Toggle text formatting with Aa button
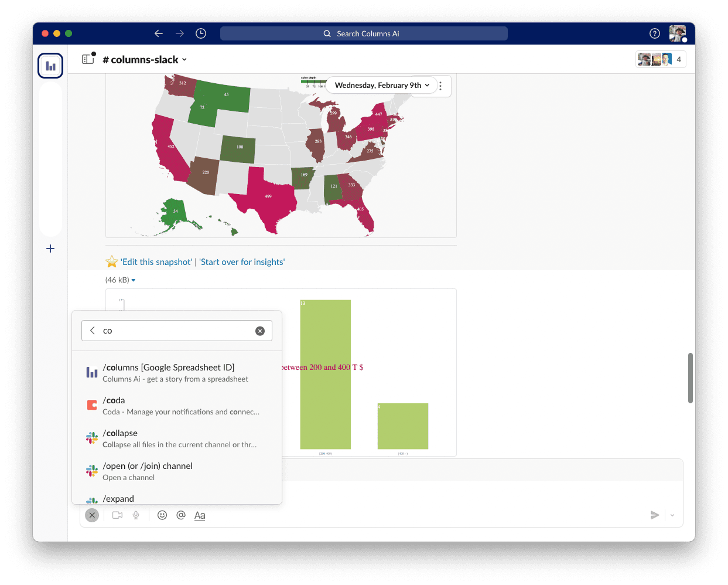The width and height of the screenshot is (728, 585). click(200, 515)
